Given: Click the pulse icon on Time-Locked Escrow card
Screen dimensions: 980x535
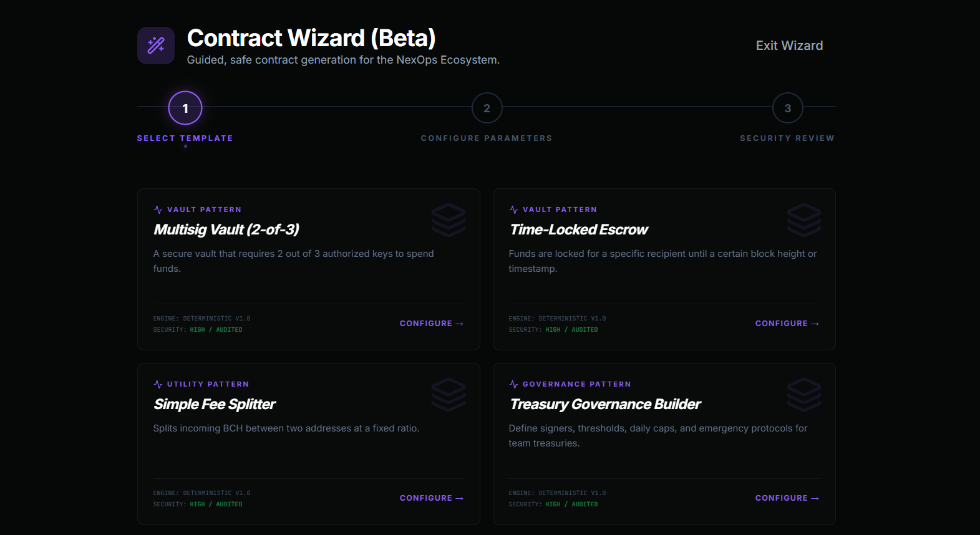Looking at the screenshot, I should [513, 209].
